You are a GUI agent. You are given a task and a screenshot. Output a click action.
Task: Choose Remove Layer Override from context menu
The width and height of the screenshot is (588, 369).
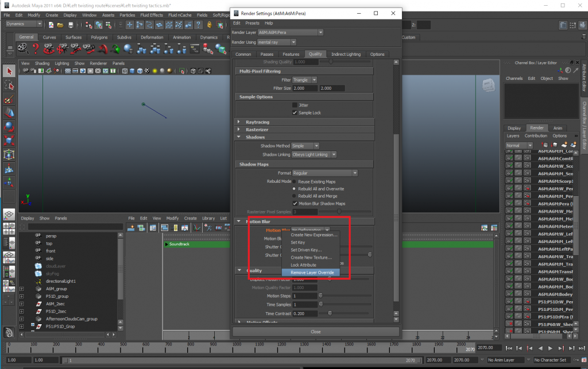click(x=311, y=272)
